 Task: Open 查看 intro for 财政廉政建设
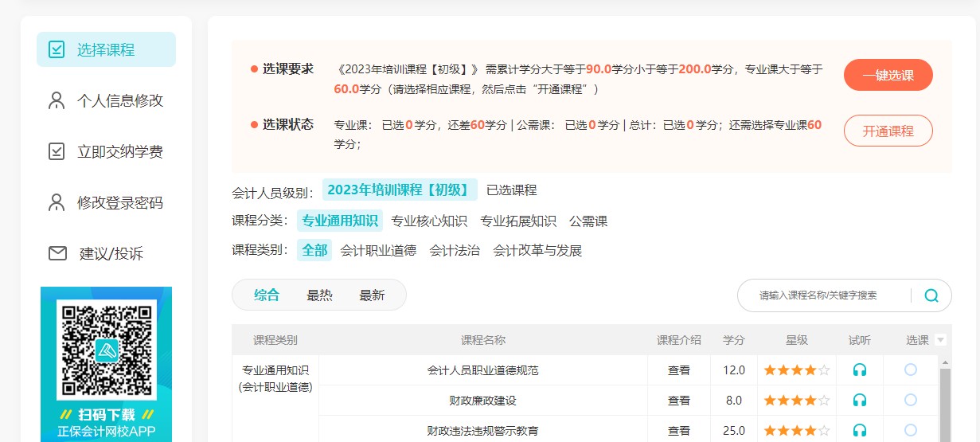(678, 400)
